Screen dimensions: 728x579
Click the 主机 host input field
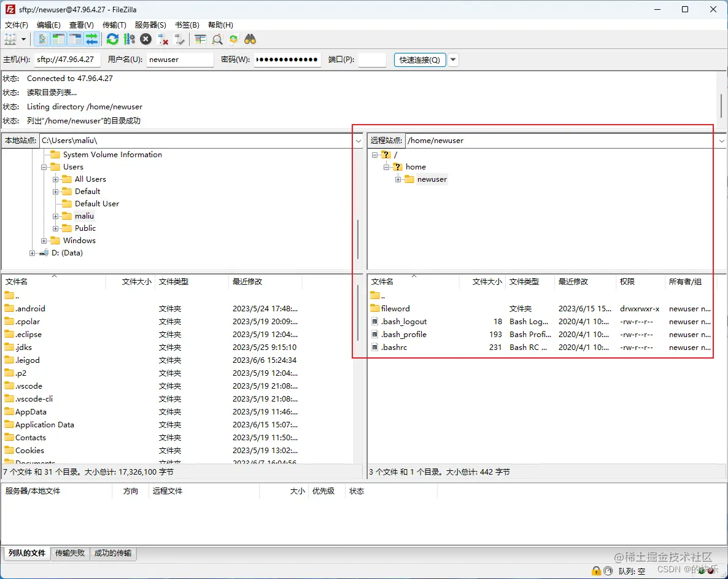tap(67, 60)
